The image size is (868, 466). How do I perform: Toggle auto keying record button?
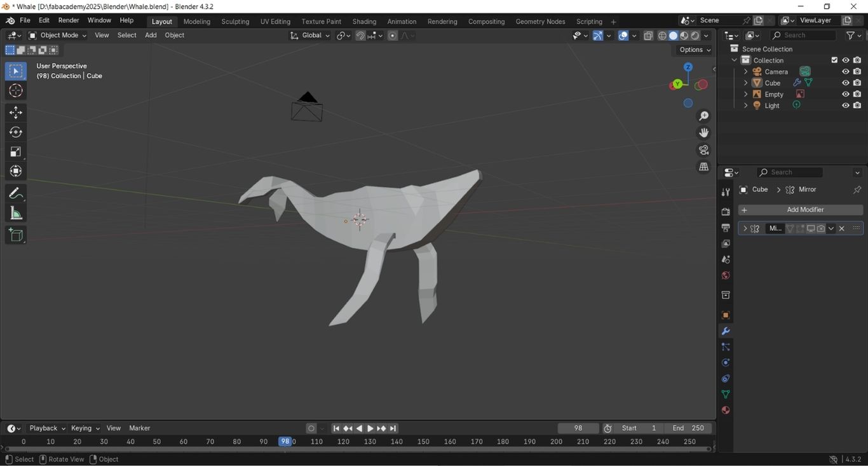click(x=311, y=428)
